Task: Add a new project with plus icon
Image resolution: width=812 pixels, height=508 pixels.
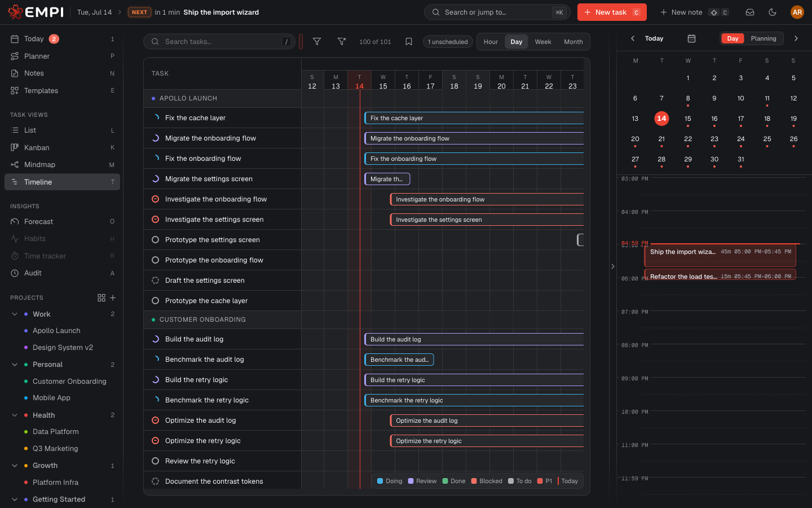Action: point(113,297)
